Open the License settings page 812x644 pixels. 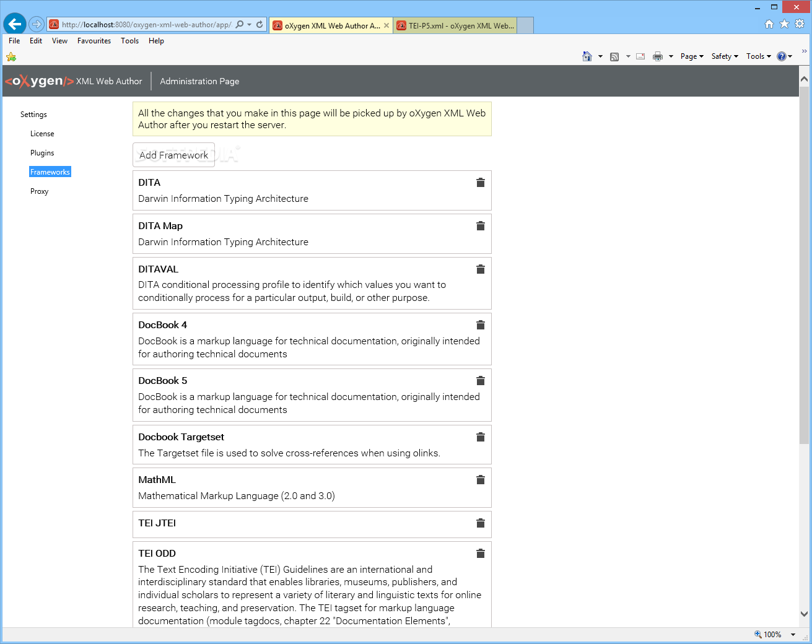point(42,134)
